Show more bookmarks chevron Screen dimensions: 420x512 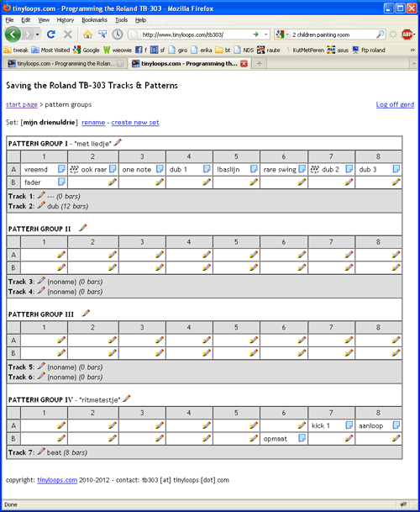click(x=412, y=50)
